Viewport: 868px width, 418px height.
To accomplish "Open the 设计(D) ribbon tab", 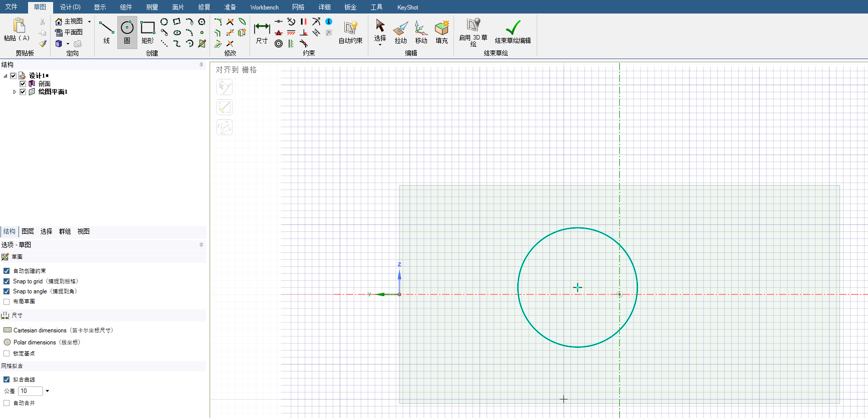I will 70,7.
